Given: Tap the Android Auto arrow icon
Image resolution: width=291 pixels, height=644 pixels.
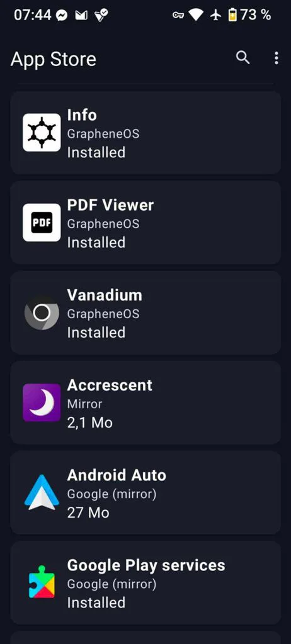Looking at the screenshot, I should [42, 492].
